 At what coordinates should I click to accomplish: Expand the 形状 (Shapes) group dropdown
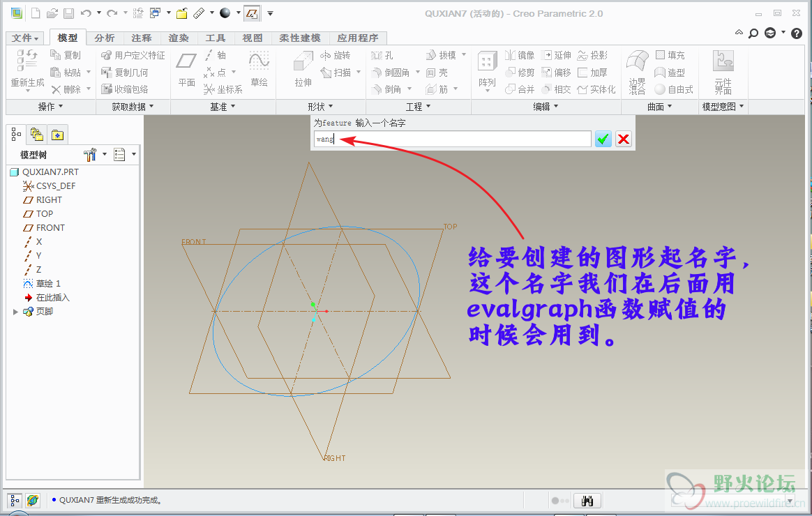(320, 107)
